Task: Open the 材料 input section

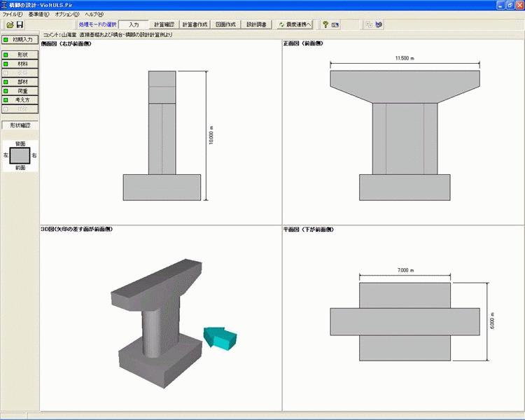Action: click(20, 63)
